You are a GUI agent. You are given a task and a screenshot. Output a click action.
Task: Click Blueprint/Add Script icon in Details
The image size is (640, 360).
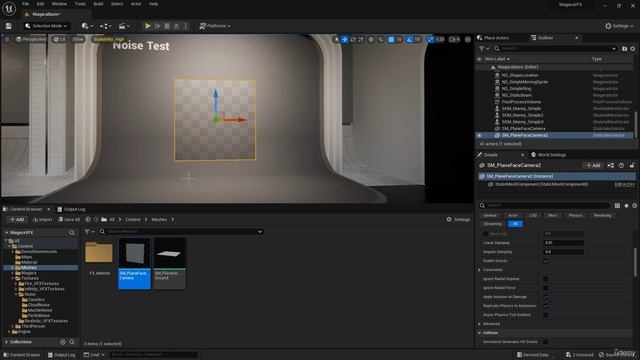tap(611, 165)
